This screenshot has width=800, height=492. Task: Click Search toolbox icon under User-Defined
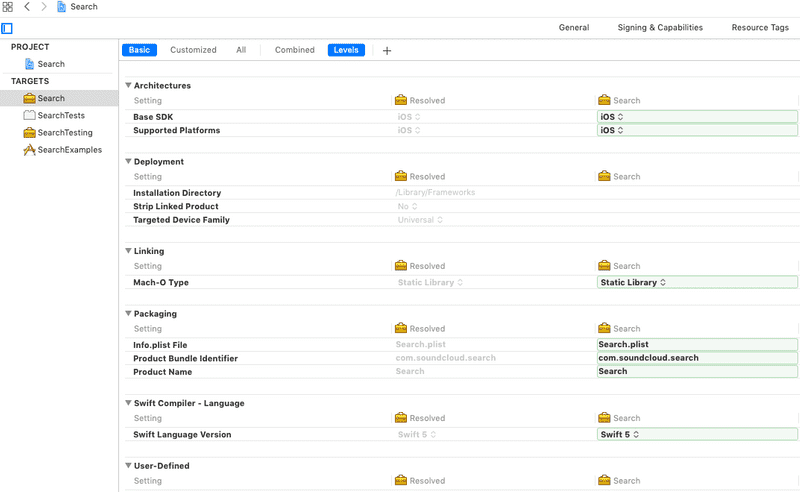[x=604, y=480]
